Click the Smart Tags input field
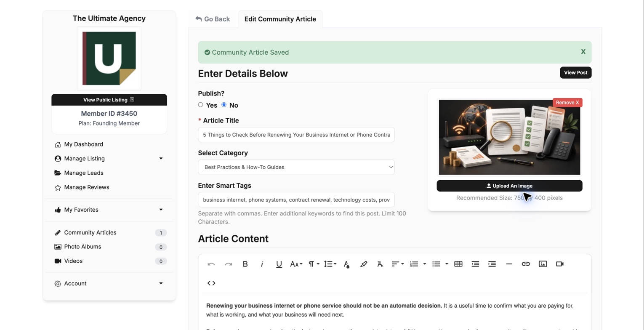The image size is (644, 330). click(x=296, y=200)
